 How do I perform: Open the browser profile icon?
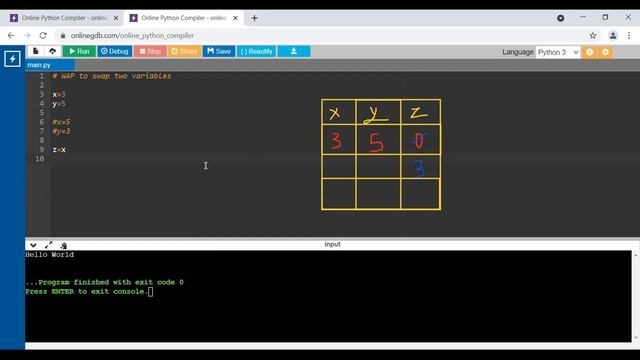(613, 36)
